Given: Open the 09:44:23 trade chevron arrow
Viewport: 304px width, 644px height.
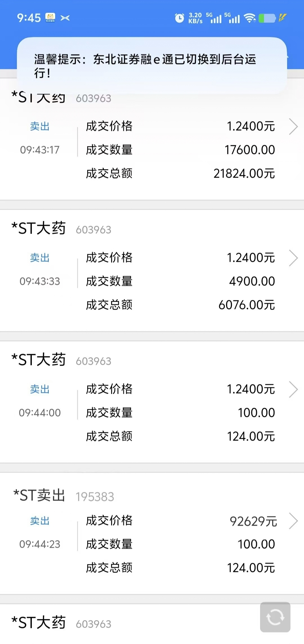Looking at the screenshot, I should click(x=293, y=521).
